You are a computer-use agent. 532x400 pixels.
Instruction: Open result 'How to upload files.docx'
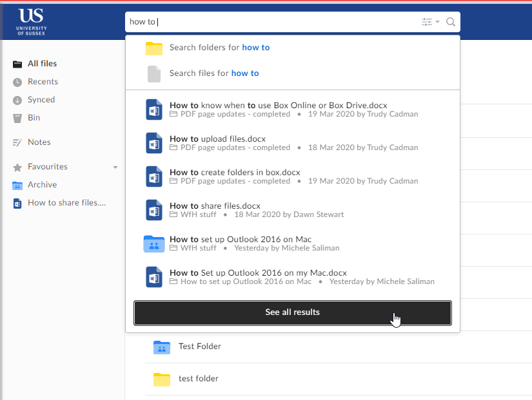pos(217,139)
